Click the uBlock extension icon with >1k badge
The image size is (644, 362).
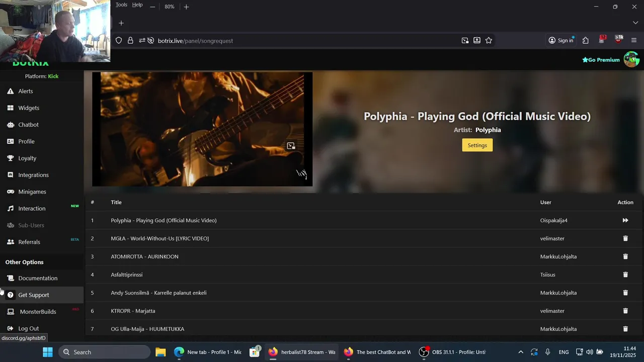(x=618, y=40)
